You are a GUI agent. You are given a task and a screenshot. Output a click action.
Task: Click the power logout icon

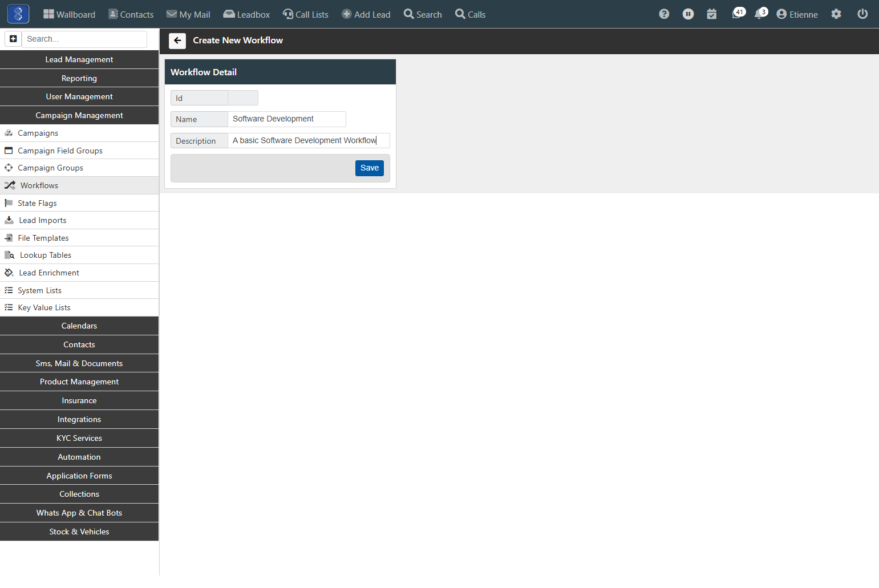pos(862,14)
